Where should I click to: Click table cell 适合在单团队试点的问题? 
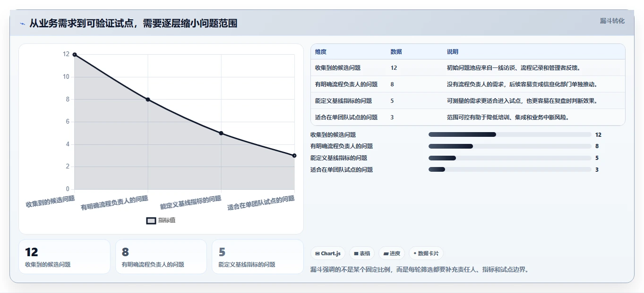(346, 117)
